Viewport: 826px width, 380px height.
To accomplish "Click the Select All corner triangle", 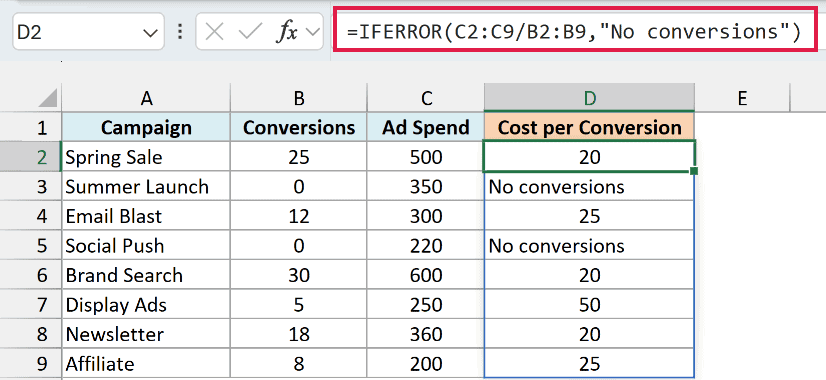I will 47,98.
